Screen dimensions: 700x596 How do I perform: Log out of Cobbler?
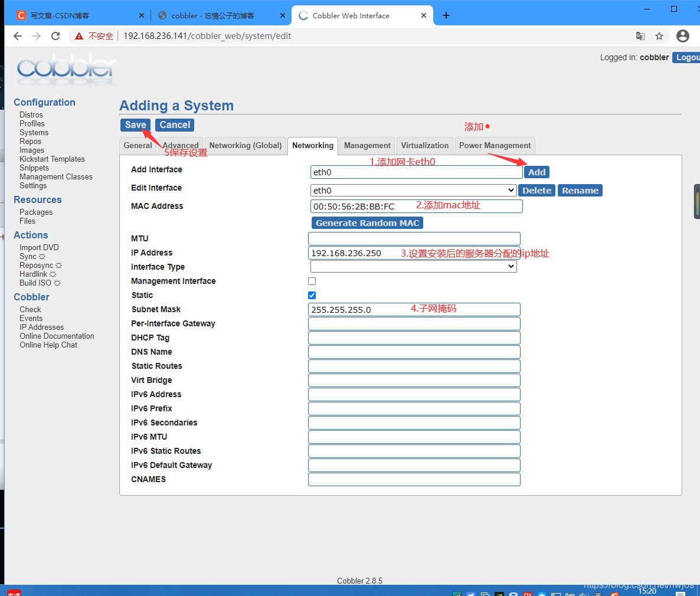(x=686, y=58)
